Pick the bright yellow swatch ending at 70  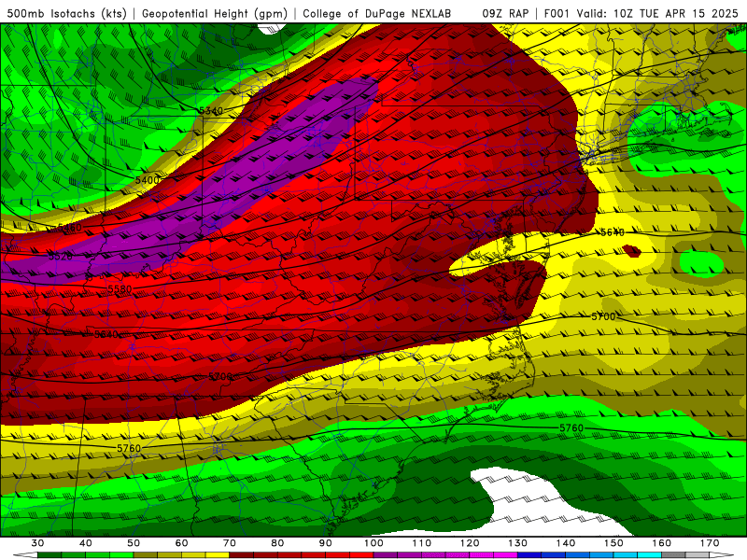point(218,555)
